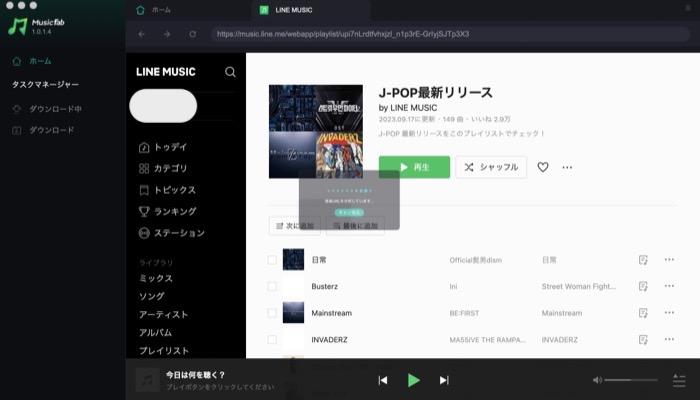Viewport: 700px width, 400px height.
Task: Click the URL address field
Action: 451,34
